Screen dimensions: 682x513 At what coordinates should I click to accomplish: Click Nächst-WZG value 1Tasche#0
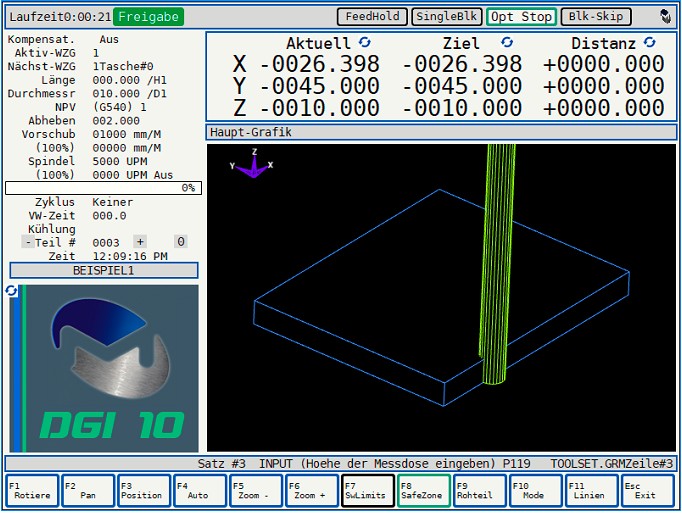[x=123, y=67]
